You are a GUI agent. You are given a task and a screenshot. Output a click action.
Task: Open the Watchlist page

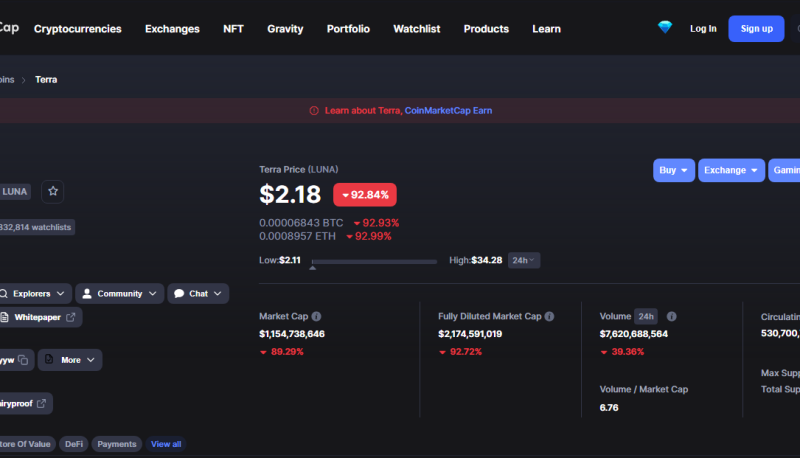click(416, 29)
